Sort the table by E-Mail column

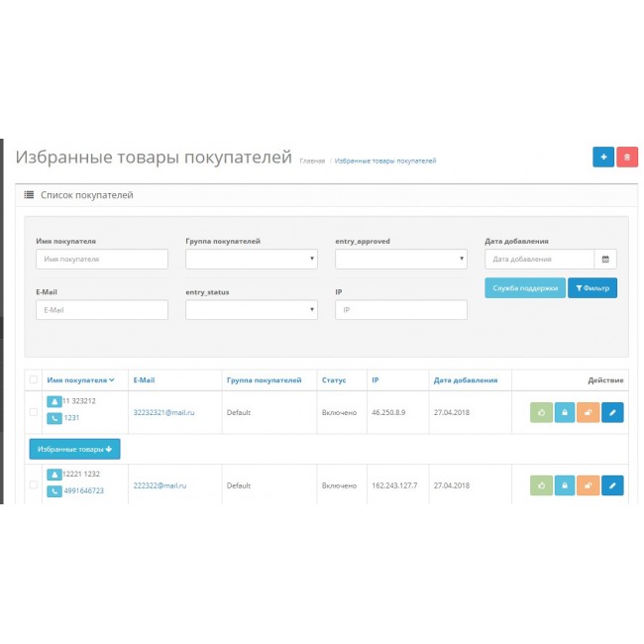(144, 379)
